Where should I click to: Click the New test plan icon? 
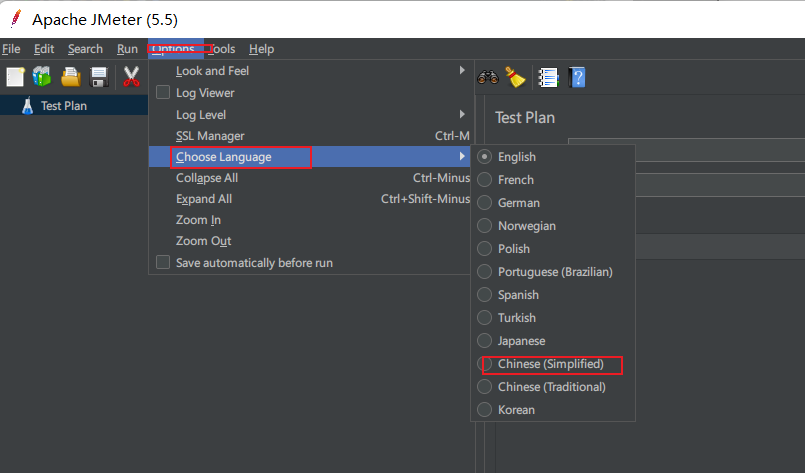point(15,77)
